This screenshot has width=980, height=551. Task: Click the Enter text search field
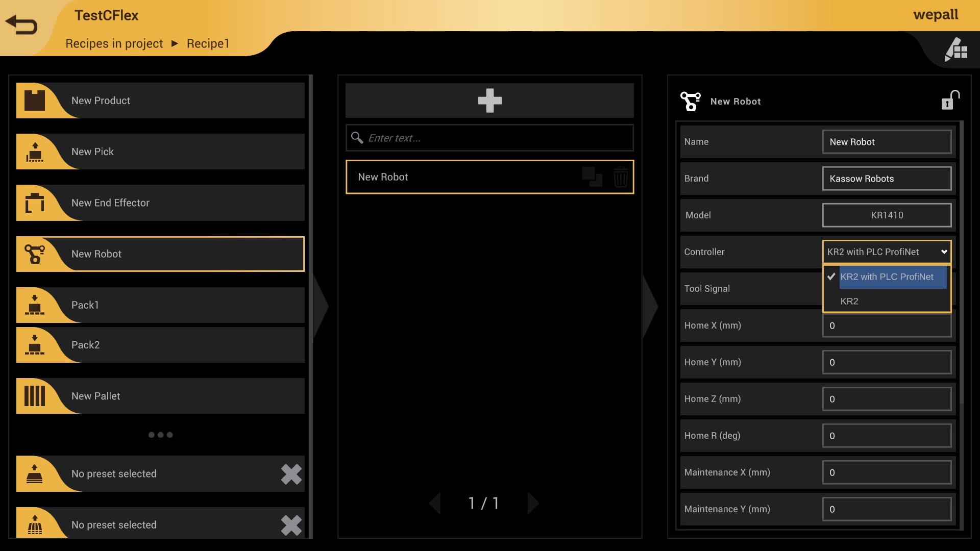pos(489,138)
